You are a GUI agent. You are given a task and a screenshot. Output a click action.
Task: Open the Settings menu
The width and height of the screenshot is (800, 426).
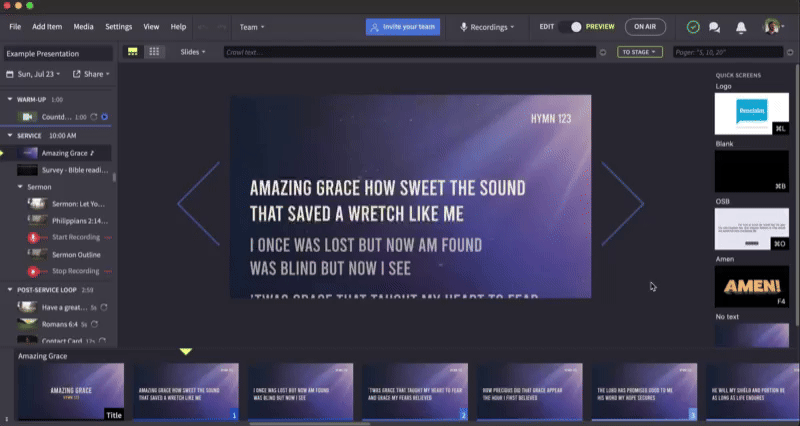pos(118,27)
